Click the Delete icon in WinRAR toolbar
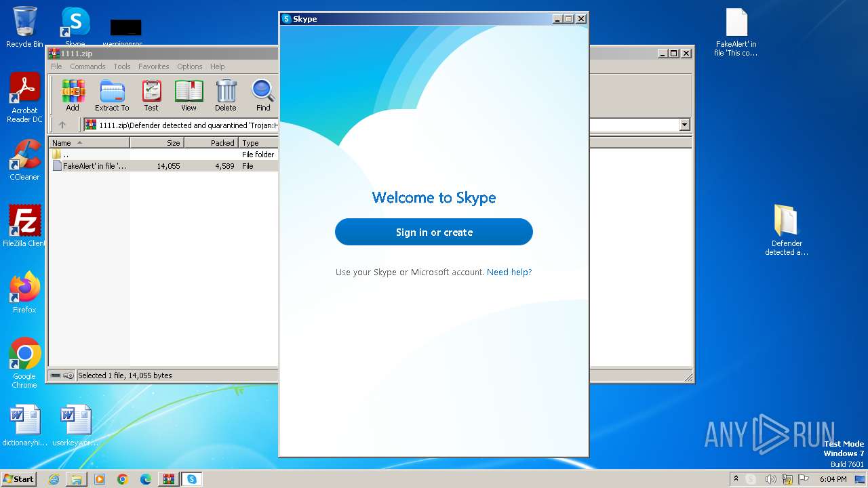 [226, 95]
